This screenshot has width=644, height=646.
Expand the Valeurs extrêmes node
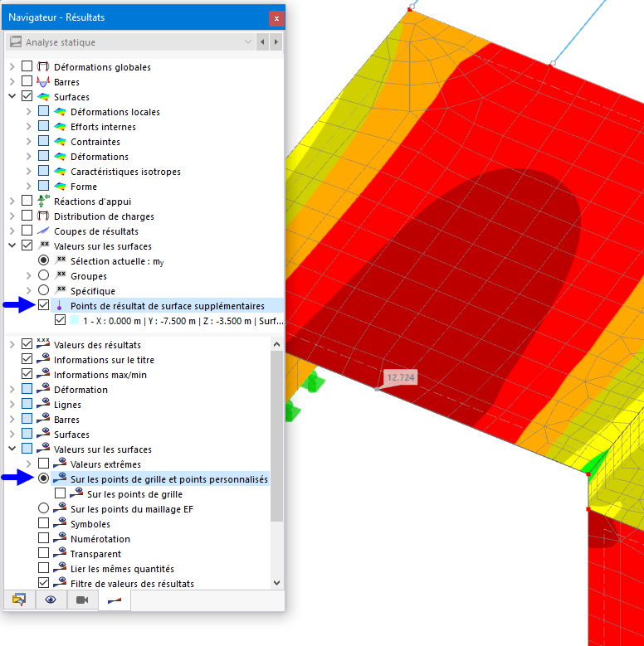pos(28,464)
